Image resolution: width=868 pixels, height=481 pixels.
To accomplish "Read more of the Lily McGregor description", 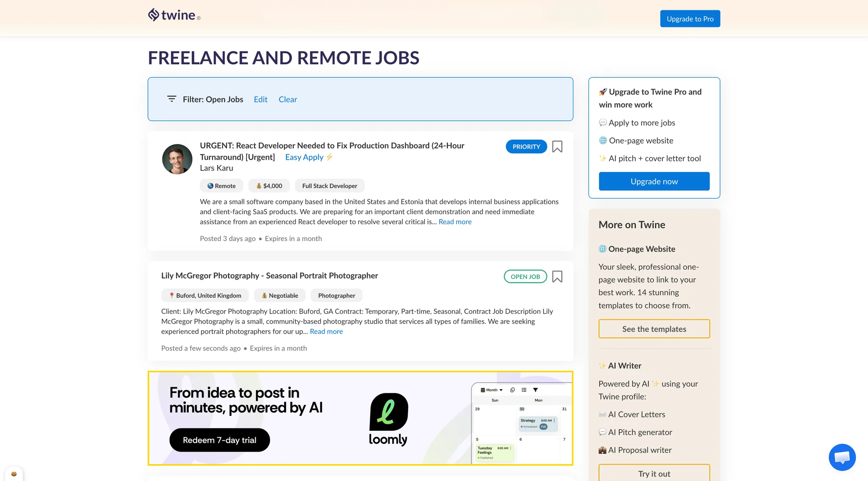I will [326, 331].
